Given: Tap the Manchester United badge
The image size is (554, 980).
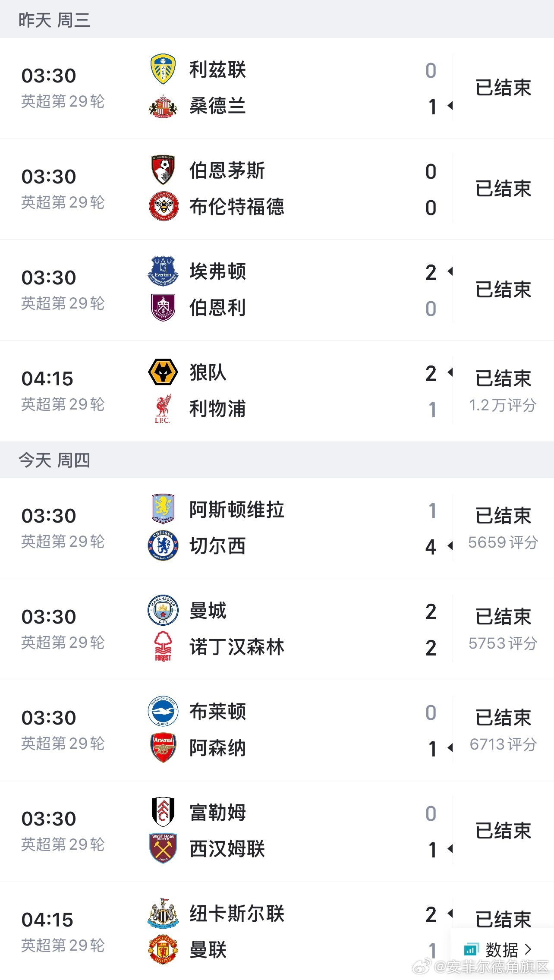Looking at the screenshot, I should coord(163,950).
